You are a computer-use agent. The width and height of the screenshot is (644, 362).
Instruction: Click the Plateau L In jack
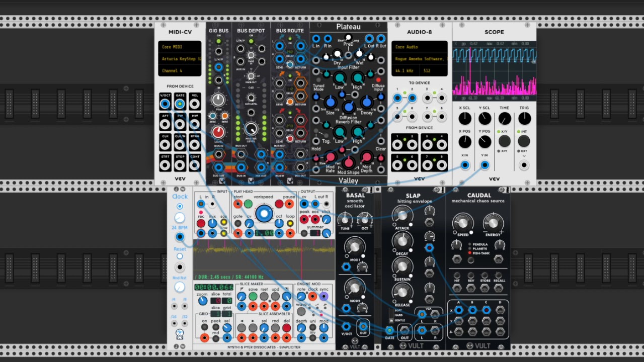[x=316, y=39]
